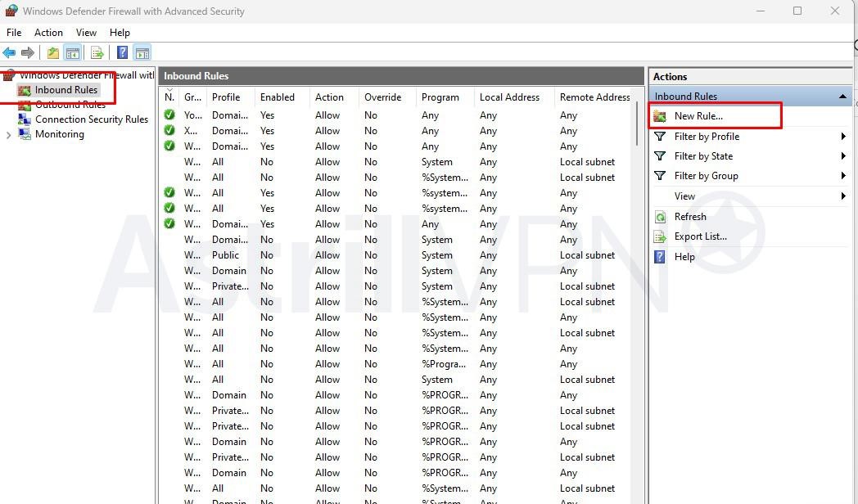
Task: Collapse the Inbound Rules actions section
Action: point(842,97)
